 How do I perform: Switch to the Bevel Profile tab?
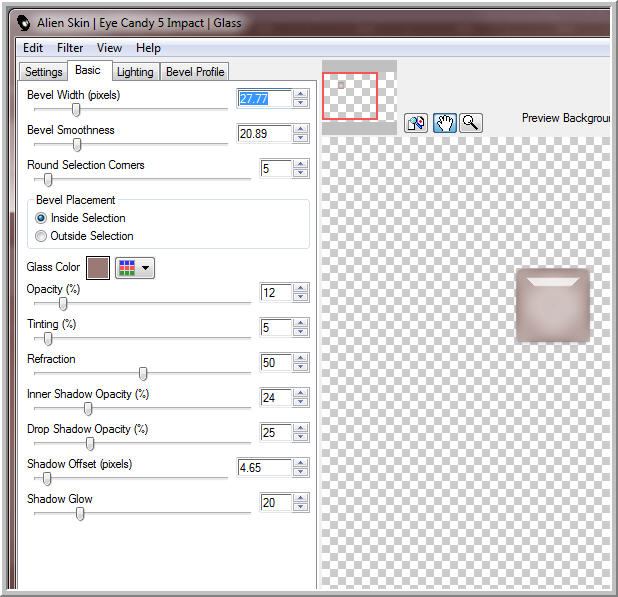[195, 72]
